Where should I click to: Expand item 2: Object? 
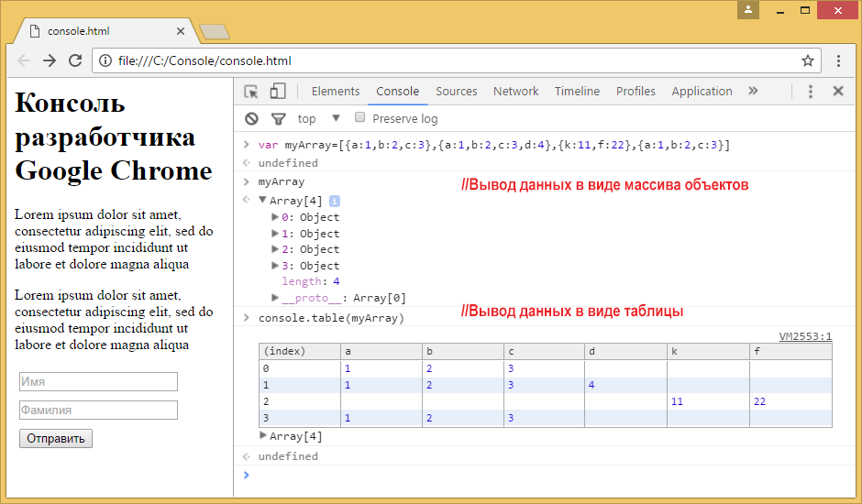pos(275,249)
